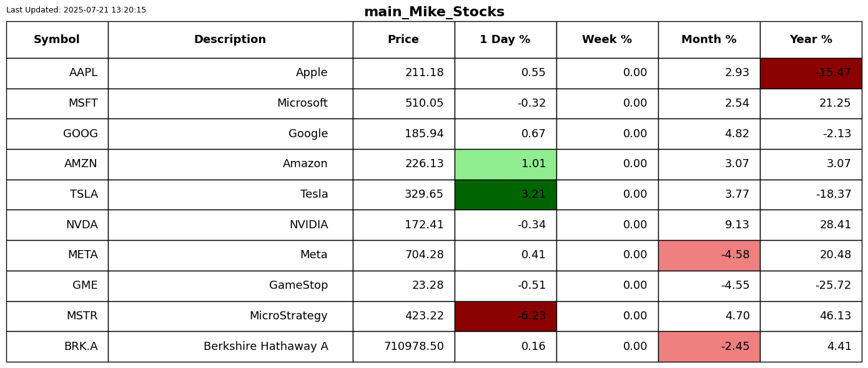This screenshot has height=368, width=868.
Task: Click the pink Meta -4.58 cell
Action: coord(709,255)
